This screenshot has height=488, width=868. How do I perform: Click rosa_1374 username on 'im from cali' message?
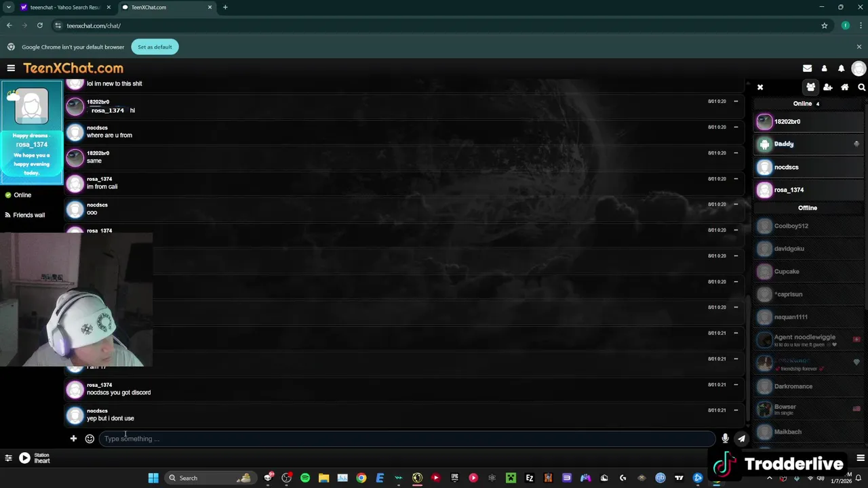tap(99, 179)
